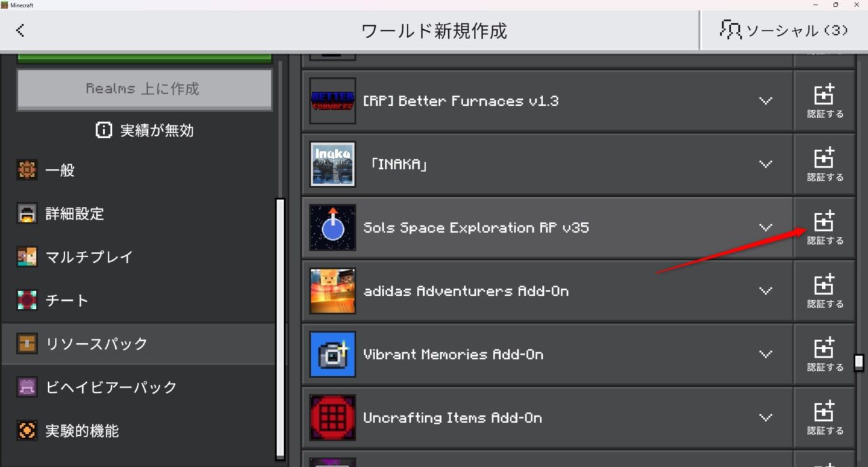Click the INAKA pack thumbnail
Viewport: 868px width, 467px height.
332,164
